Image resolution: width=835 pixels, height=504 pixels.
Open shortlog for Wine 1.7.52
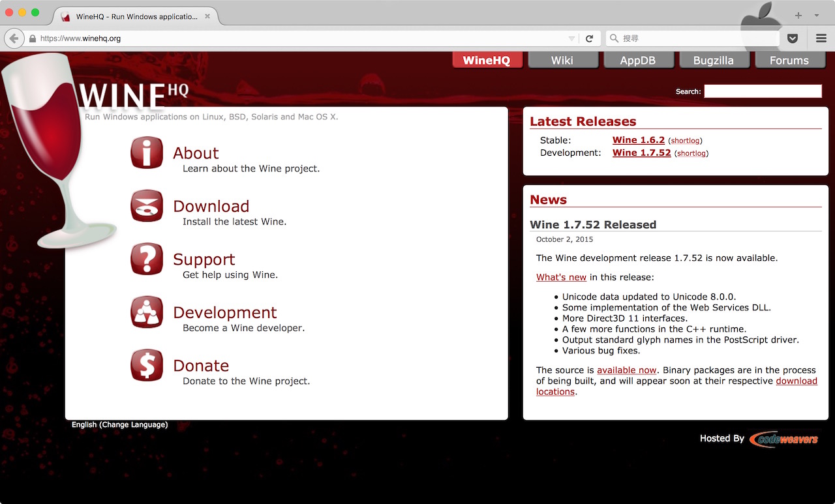691,154
